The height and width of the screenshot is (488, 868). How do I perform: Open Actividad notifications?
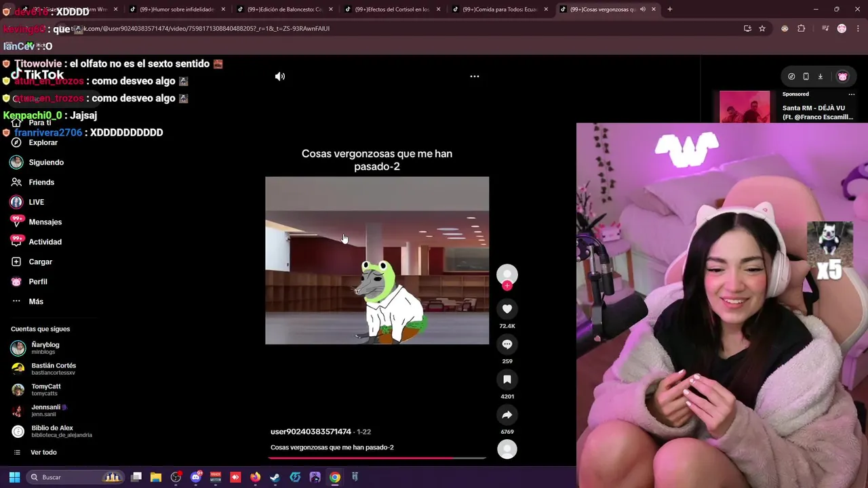point(36,242)
